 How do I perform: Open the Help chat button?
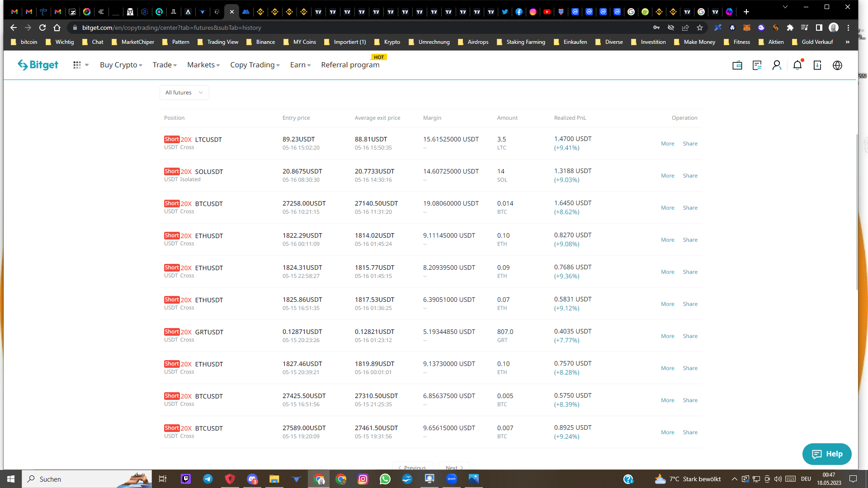coord(827,454)
